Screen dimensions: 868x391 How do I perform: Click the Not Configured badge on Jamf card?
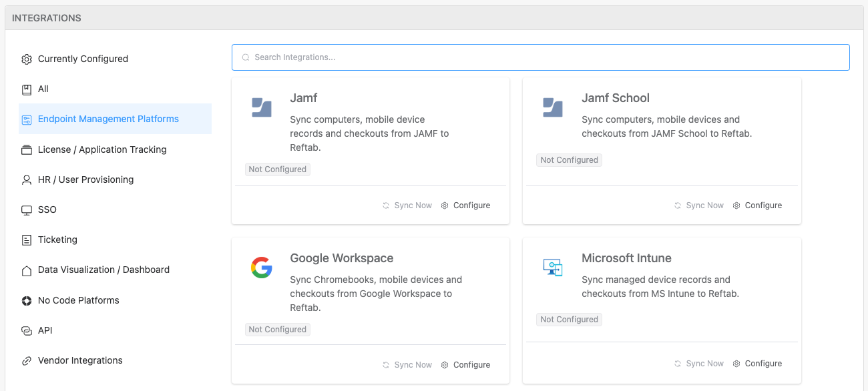tap(277, 169)
